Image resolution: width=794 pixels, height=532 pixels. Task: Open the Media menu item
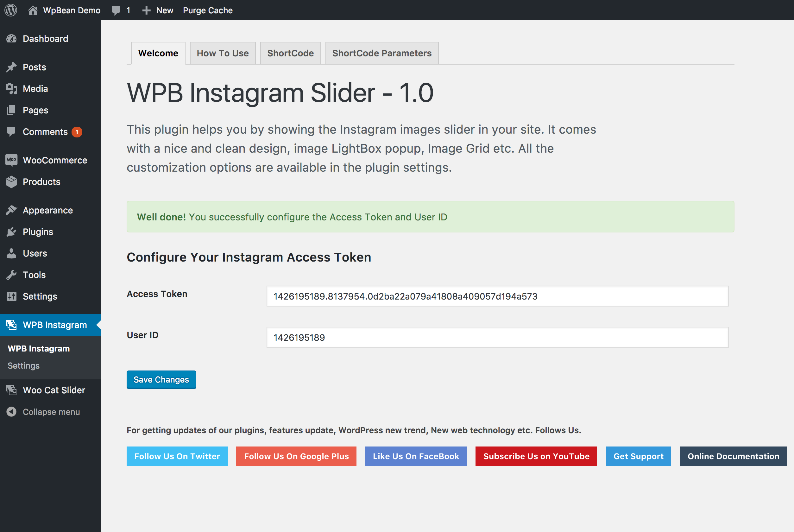(x=51, y=89)
